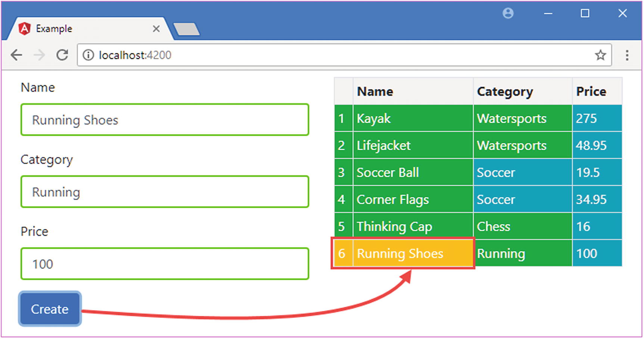This screenshot has height=339, width=644.
Task: Select the Thinking Cap cell
Action: (x=413, y=226)
